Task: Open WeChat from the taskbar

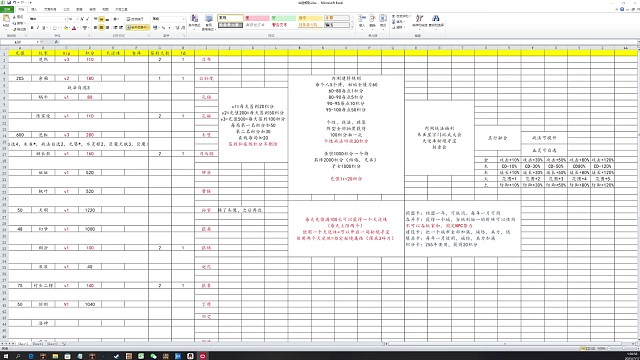Action: click(153, 356)
